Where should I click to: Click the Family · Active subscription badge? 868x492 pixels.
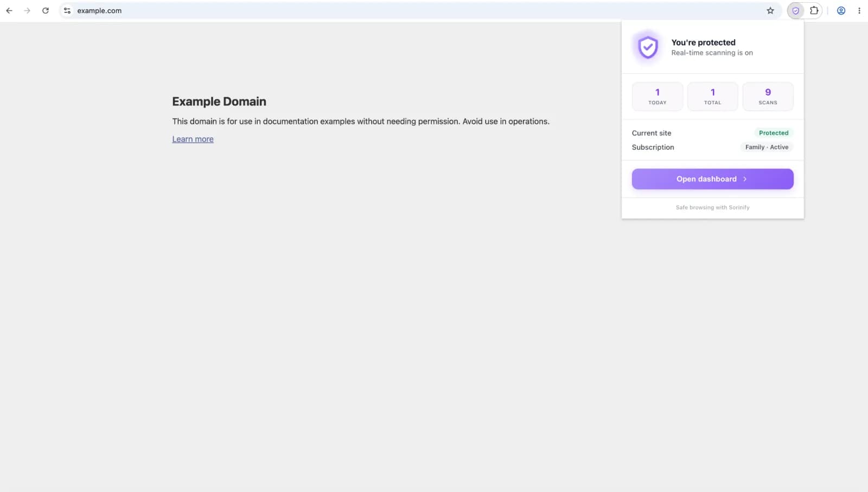[x=767, y=147]
